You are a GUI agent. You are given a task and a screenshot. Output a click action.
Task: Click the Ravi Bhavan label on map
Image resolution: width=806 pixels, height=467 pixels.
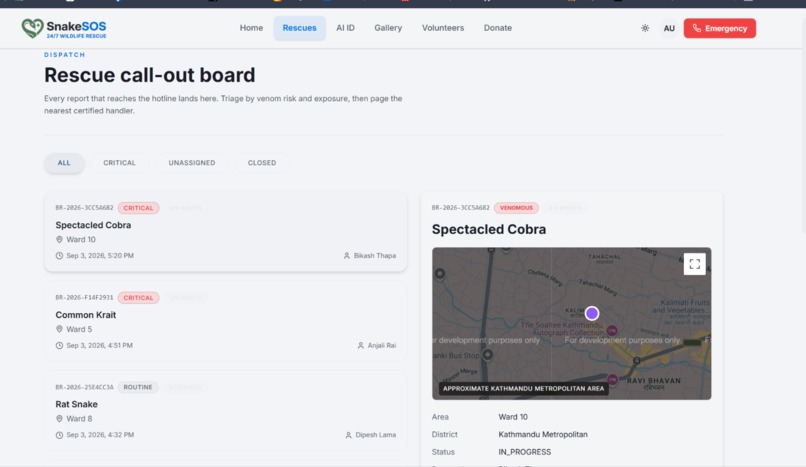click(653, 381)
